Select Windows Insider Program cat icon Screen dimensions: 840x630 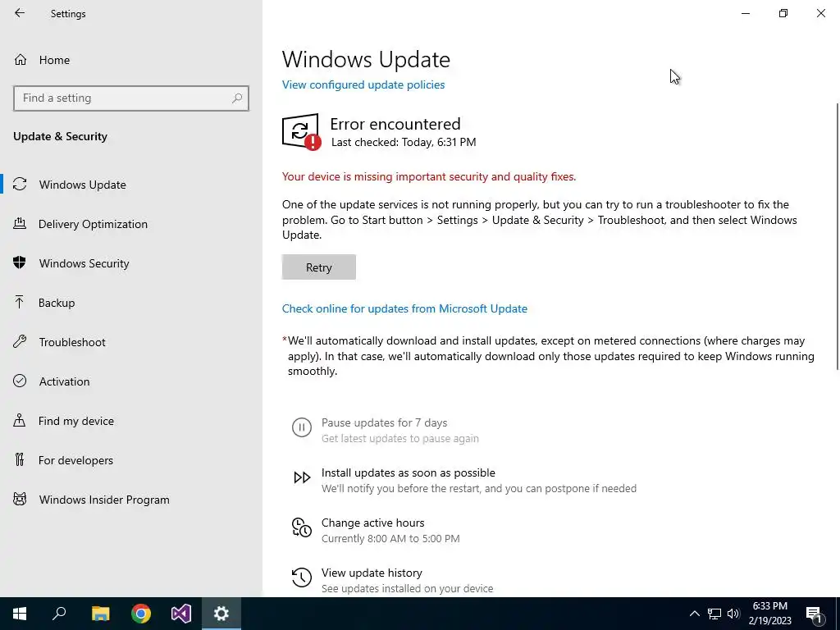coord(20,500)
